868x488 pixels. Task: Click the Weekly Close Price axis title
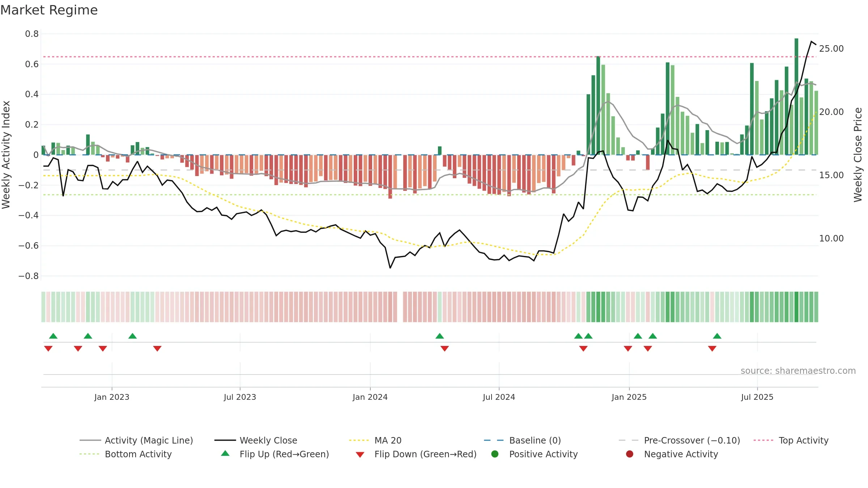click(x=858, y=155)
